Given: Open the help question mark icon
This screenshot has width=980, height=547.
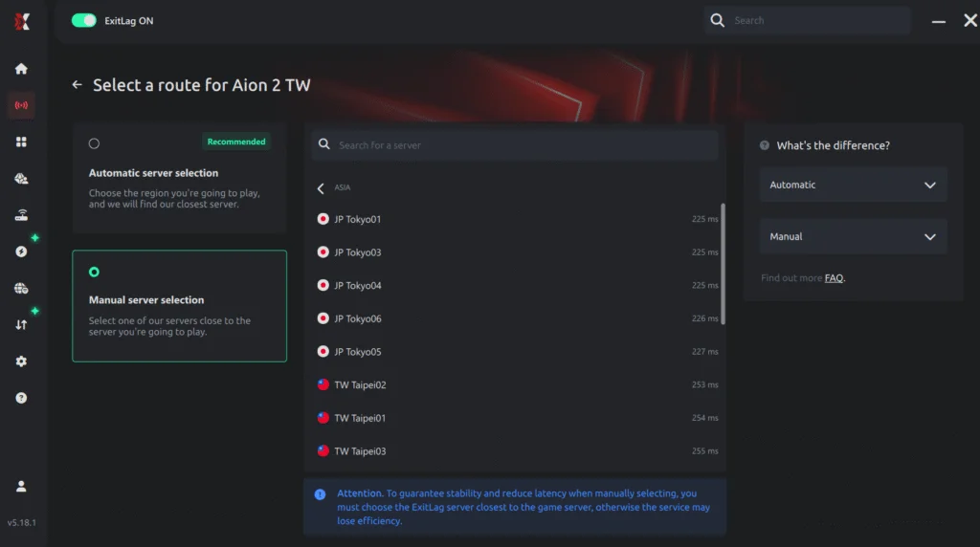Looking at the screenshot, I should (x=21, y=398).
